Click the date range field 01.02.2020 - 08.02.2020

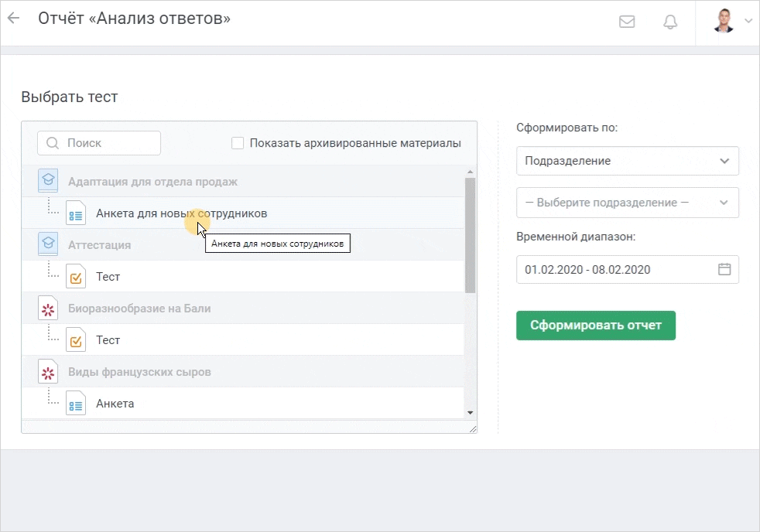click(627, 270)
